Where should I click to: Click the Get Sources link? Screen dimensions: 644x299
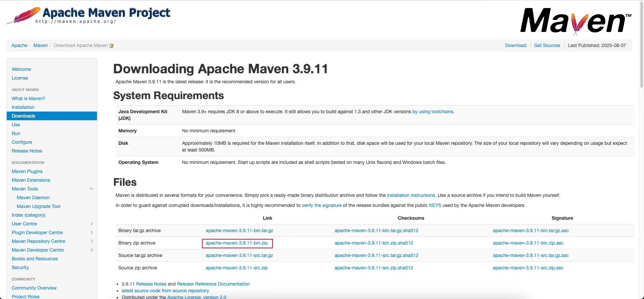pos(547,45)
